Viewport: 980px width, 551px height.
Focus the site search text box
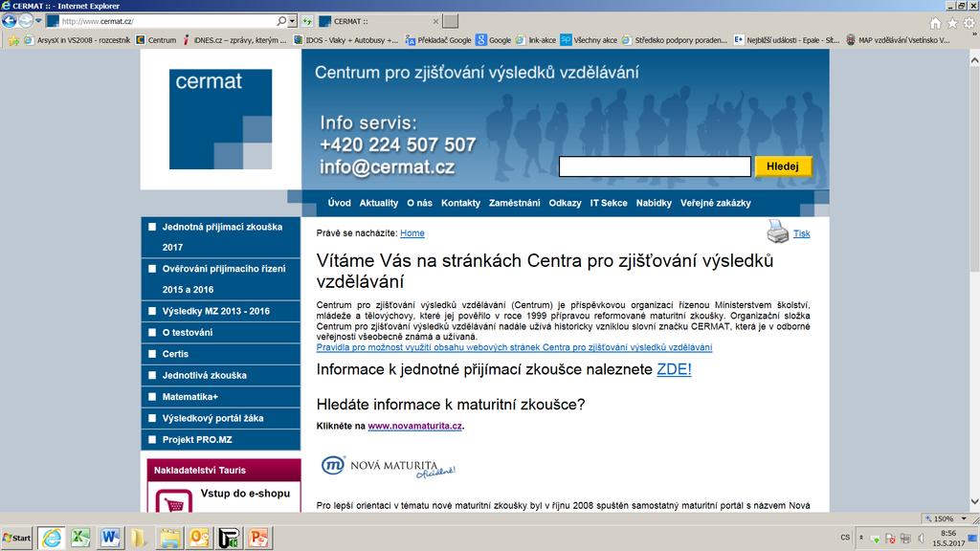pyautogui.click(x=655, y=166)
